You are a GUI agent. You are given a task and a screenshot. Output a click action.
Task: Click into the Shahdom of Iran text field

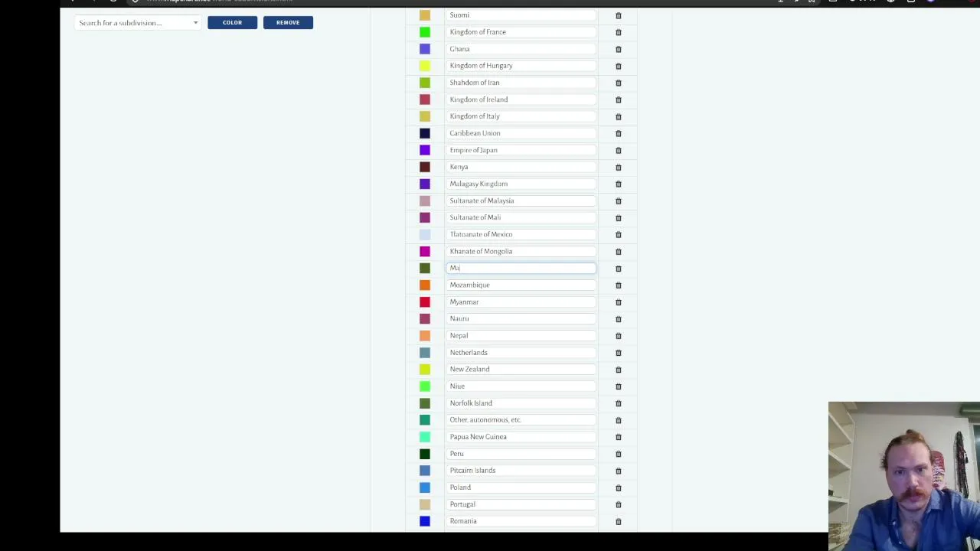[x=521, y=83]
